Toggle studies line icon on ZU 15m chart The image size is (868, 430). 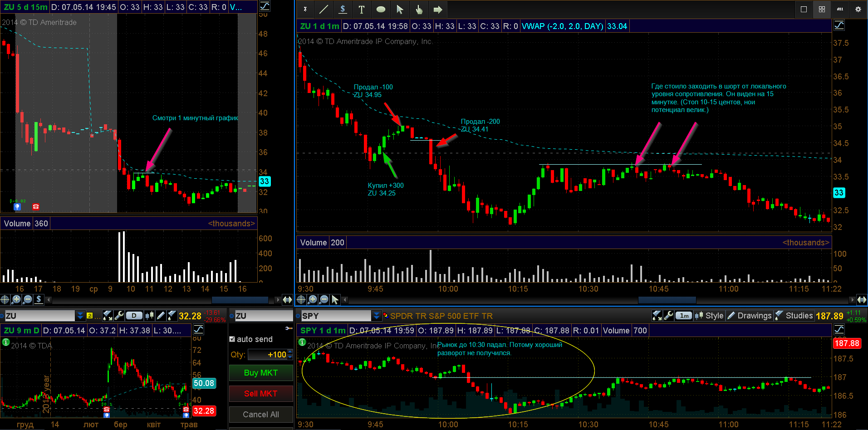click(x=265, y=6)
